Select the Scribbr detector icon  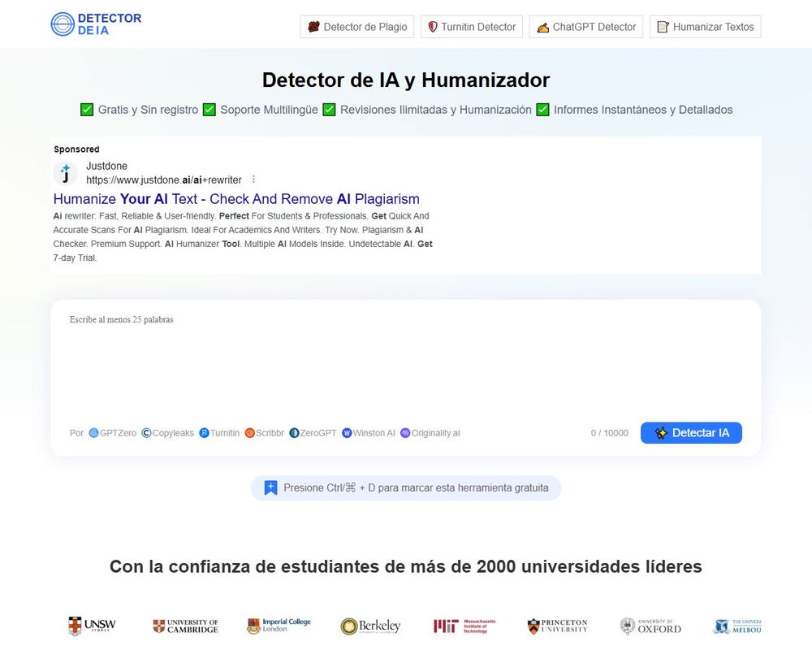point(251,433)
